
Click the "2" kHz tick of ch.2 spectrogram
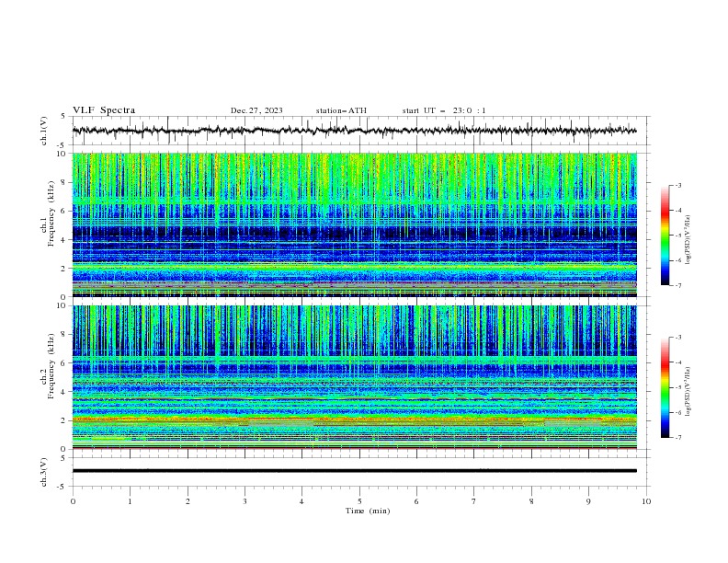tap(63, 420)
